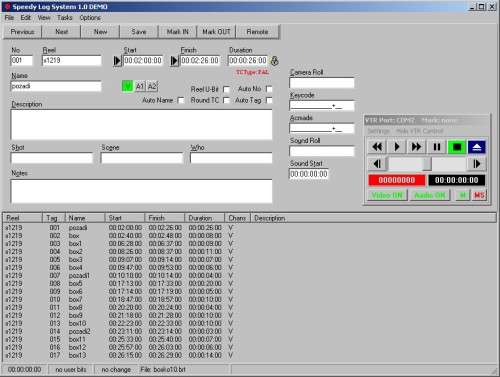Click the cue-to-Finish timecode arrow icon

coord(174,61)
